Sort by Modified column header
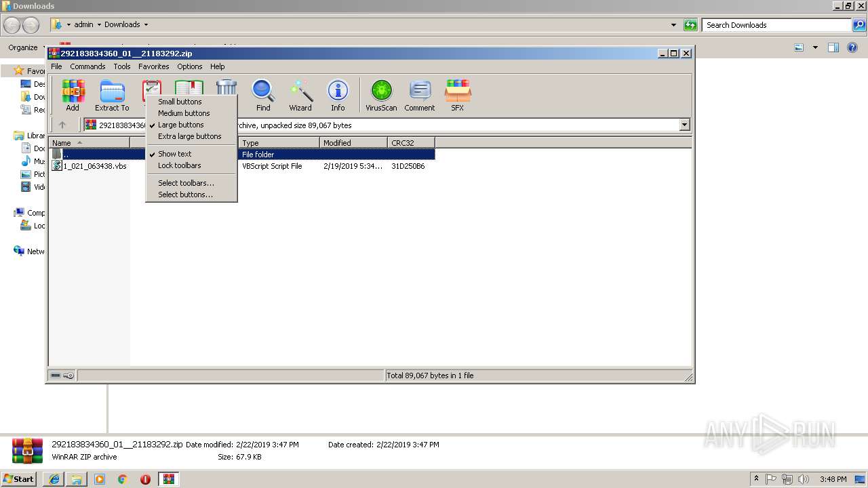Viewport: 868px width, 488px height. tap(353, 143)
